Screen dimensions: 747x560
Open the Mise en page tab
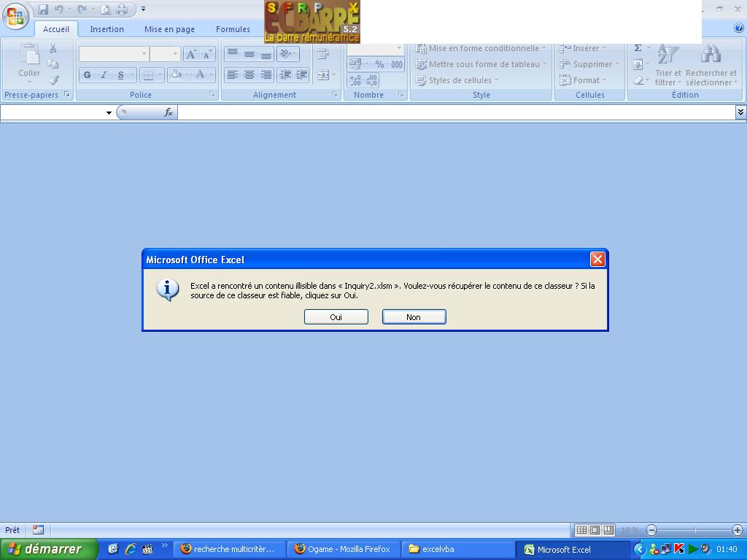[169, 29]
